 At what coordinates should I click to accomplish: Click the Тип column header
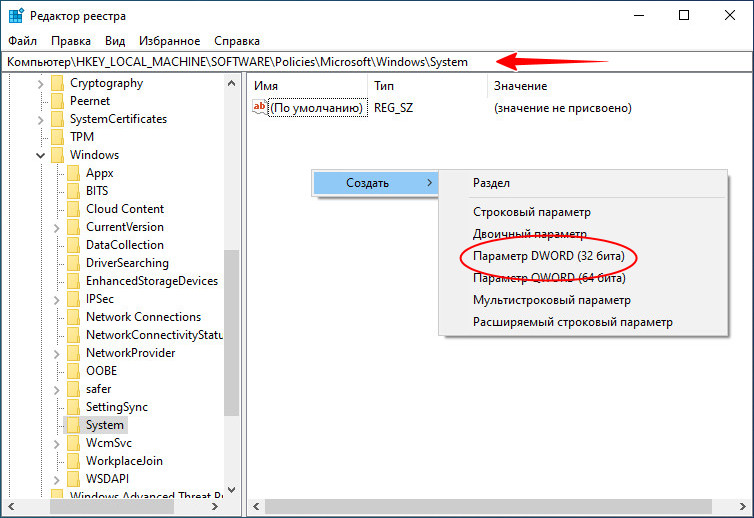[x=427, y=86]
